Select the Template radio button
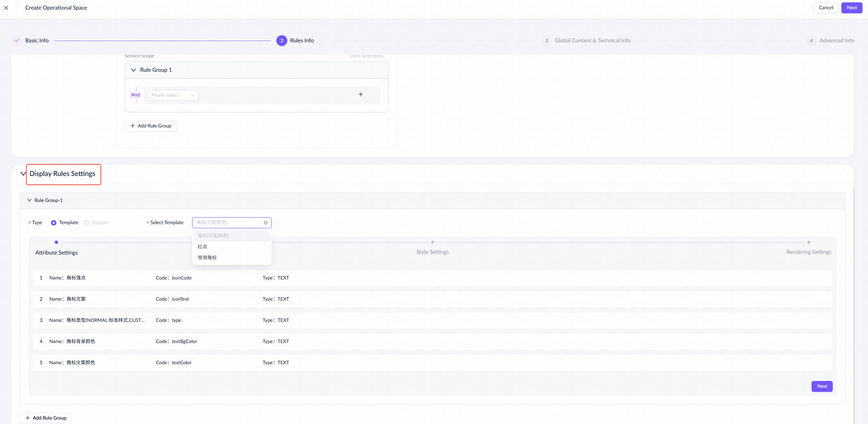Viewport: 868px width, 424px height. (54, 223)
